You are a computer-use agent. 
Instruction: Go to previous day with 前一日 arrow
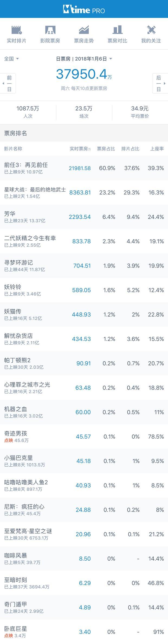pyautogui.click(x=8, y=83)
